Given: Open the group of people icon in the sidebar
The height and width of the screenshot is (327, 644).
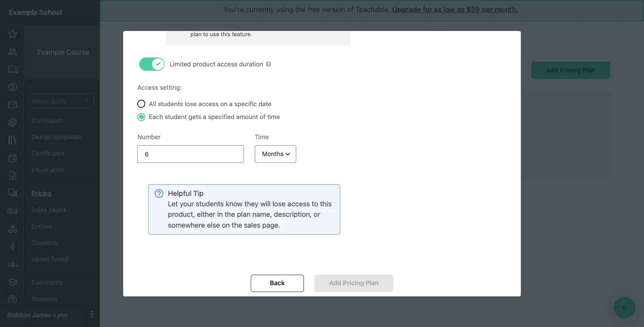Looking at the screenshot, I should click(x=12, y=264).
